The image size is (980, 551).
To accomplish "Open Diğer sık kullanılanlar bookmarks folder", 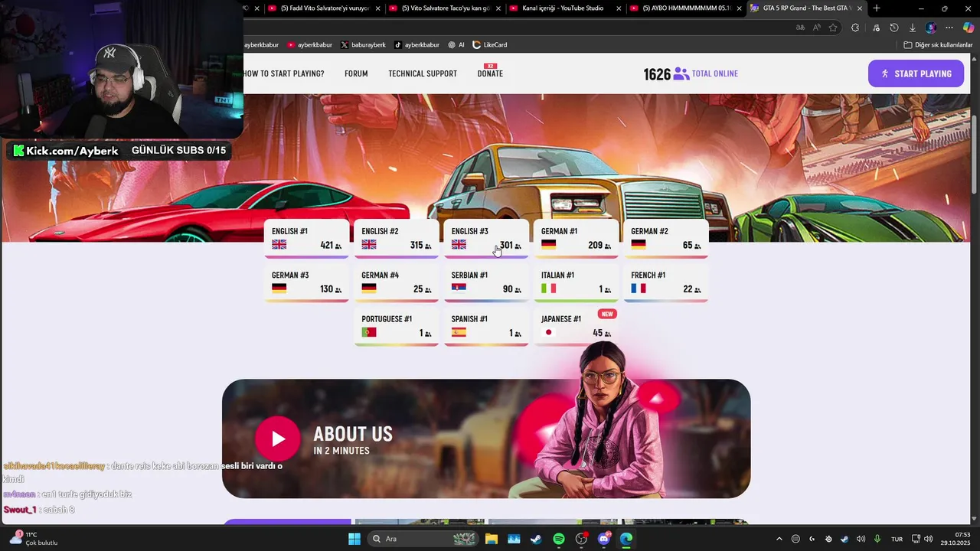I will 938,45.
